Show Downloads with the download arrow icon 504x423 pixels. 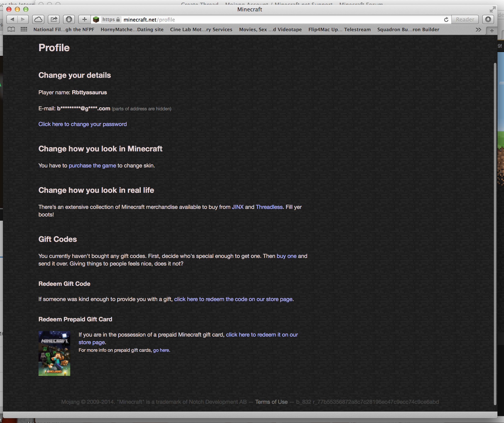[488, 19]
